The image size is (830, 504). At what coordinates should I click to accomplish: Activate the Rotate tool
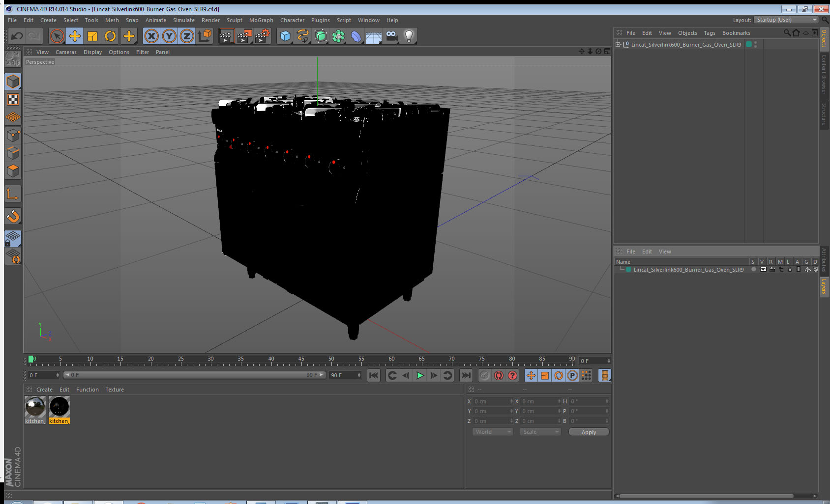(110, 36)
